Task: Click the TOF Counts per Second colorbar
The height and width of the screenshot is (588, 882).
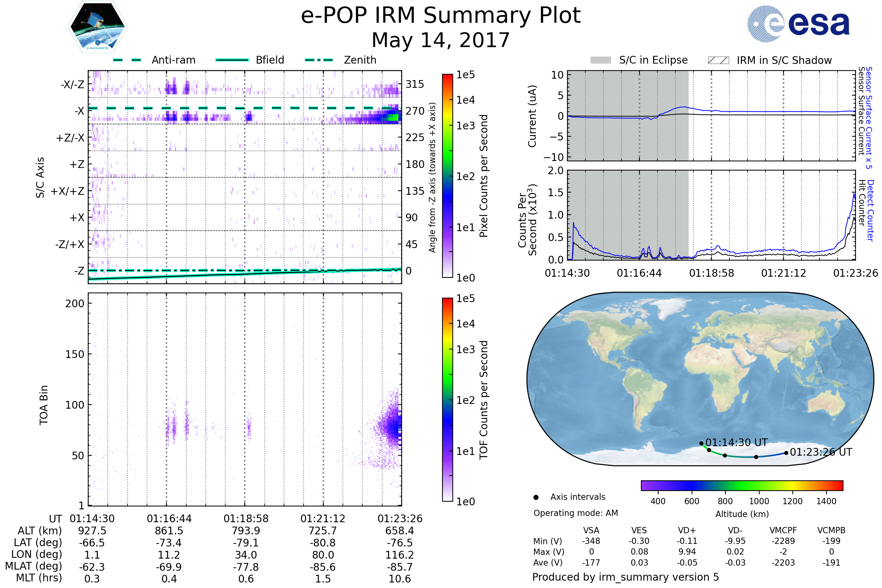Action: pyautogui.click(x=447, y=399)
